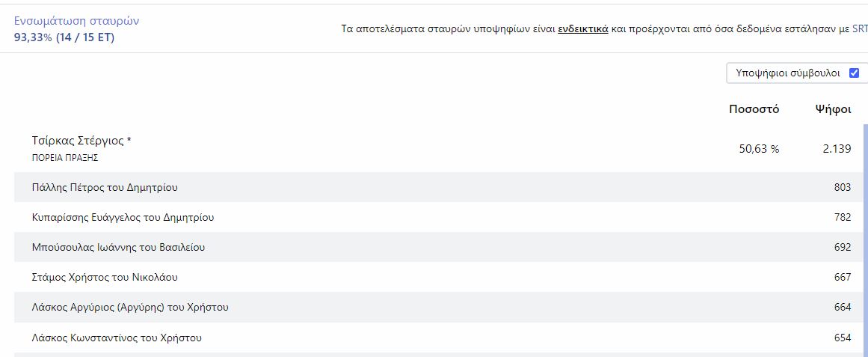Click the 654 vote count

tap(842, 338)
